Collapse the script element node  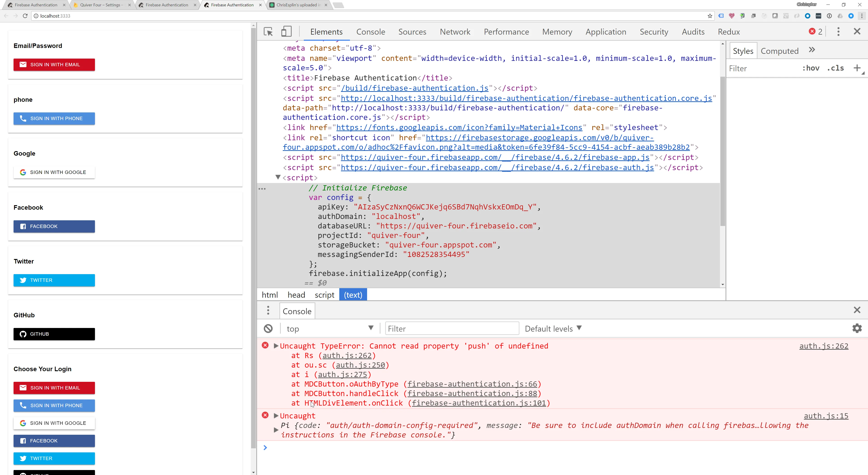(x=278, y=177)
